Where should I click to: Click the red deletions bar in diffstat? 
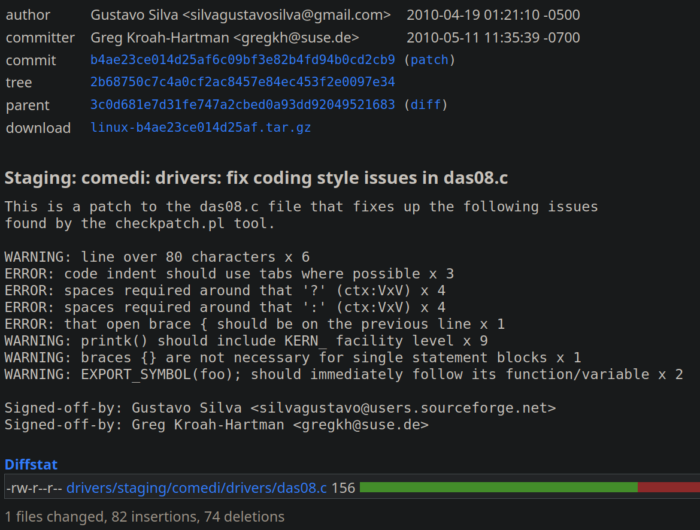point(668,487)
